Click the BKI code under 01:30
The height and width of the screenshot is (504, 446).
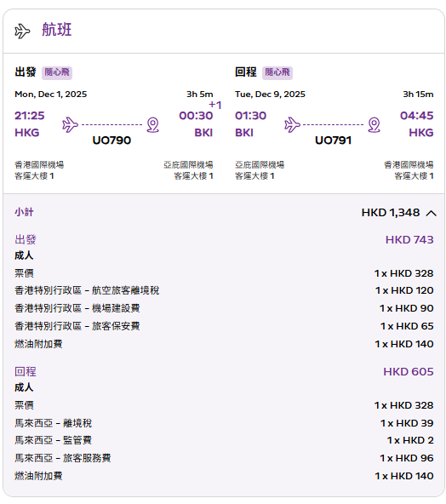pyautogui.click(x=244, y=133)
